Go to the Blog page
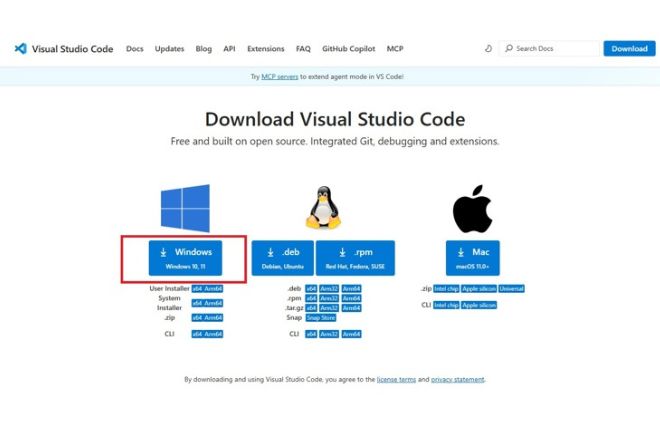660x440 pixels. pyautogui.click(x=204, y=48)
